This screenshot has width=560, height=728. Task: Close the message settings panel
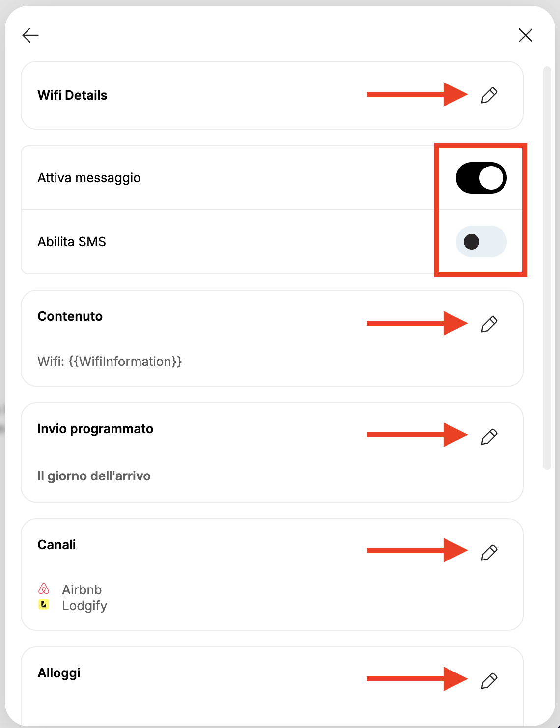pos(526,35)
